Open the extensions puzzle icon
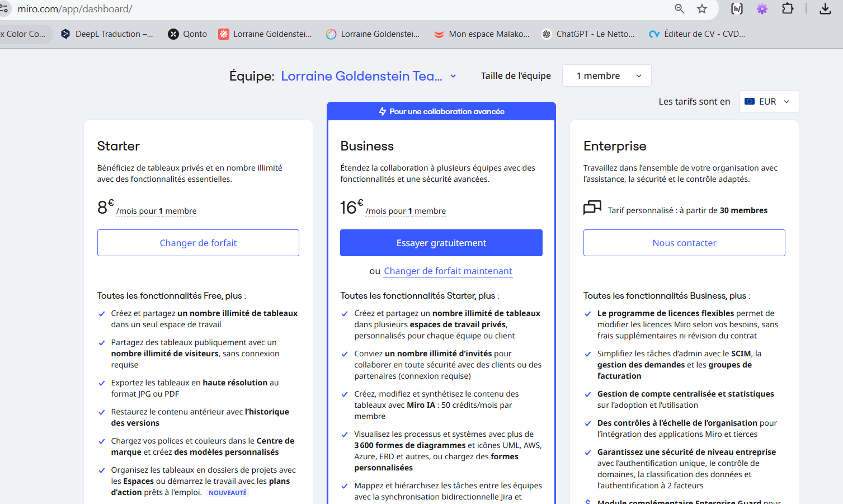Image resolution: width=843 pixels, height=504 pixels. 788,8
